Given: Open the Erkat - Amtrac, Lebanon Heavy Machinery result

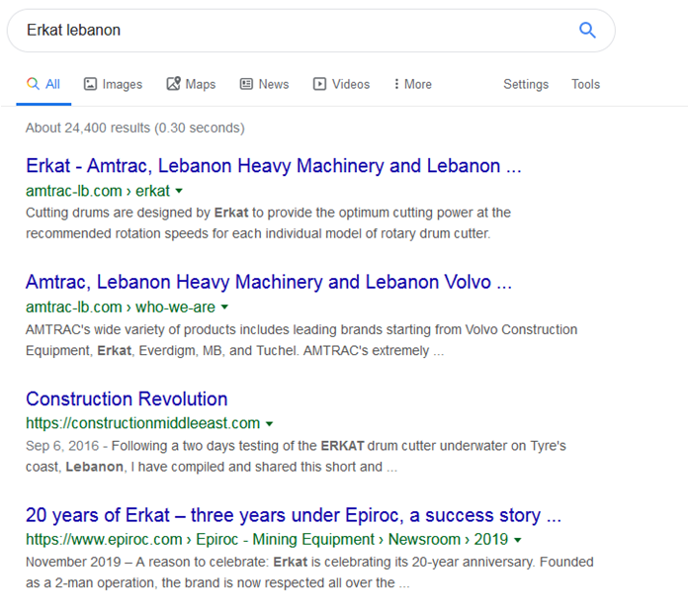Looking at the screenshot, I should pos(273,166).
